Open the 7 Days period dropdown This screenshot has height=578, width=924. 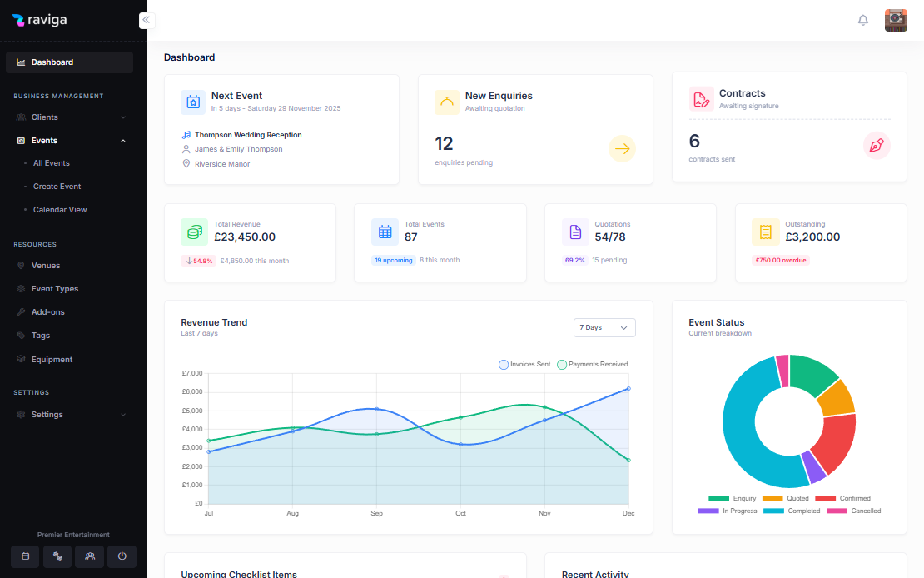pos(604,327)
